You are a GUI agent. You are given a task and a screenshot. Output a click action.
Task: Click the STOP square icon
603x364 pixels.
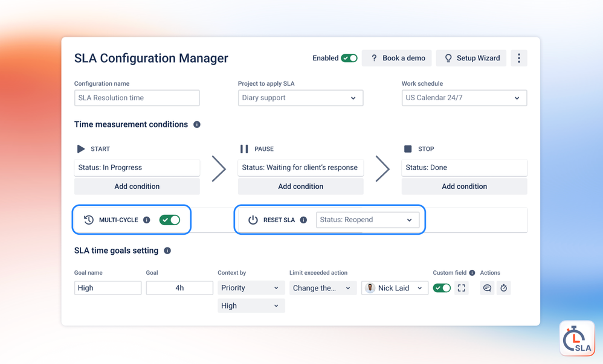click(408, 148)
